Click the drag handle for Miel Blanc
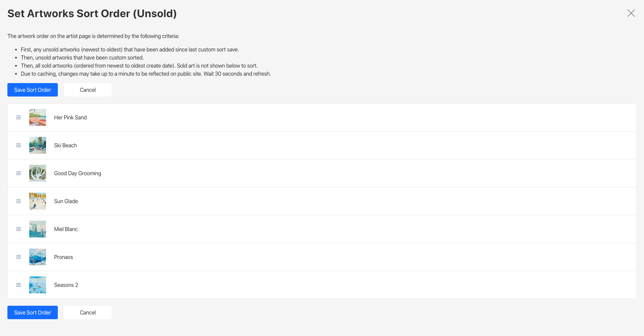This screenshot has width=644, height=336. (x=18, y=229)
